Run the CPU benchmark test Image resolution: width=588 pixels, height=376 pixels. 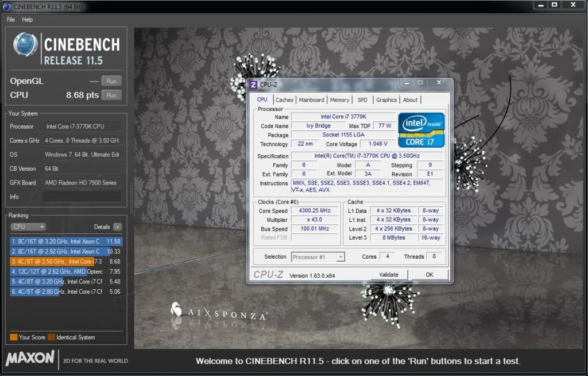(x=111, y=95)
